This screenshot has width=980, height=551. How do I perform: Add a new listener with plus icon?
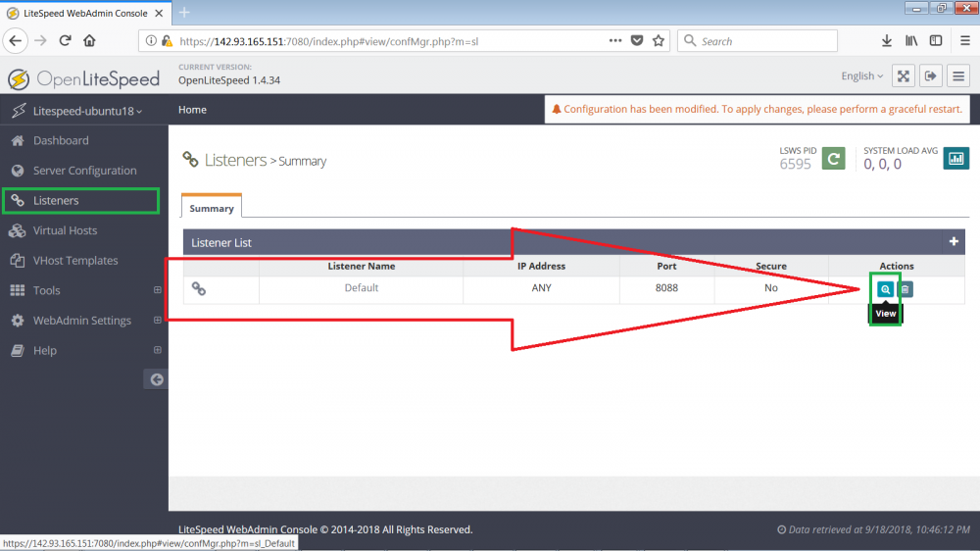[x=954, y=241]
